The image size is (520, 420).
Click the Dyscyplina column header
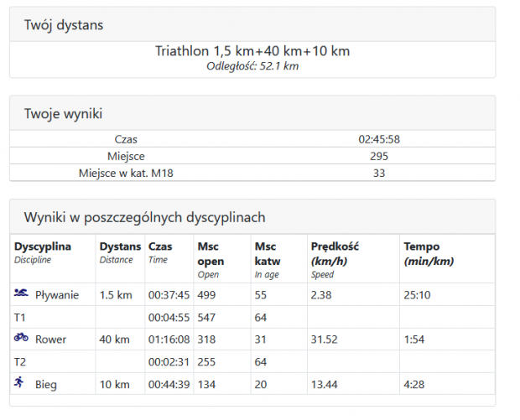(x=43, y=246)
